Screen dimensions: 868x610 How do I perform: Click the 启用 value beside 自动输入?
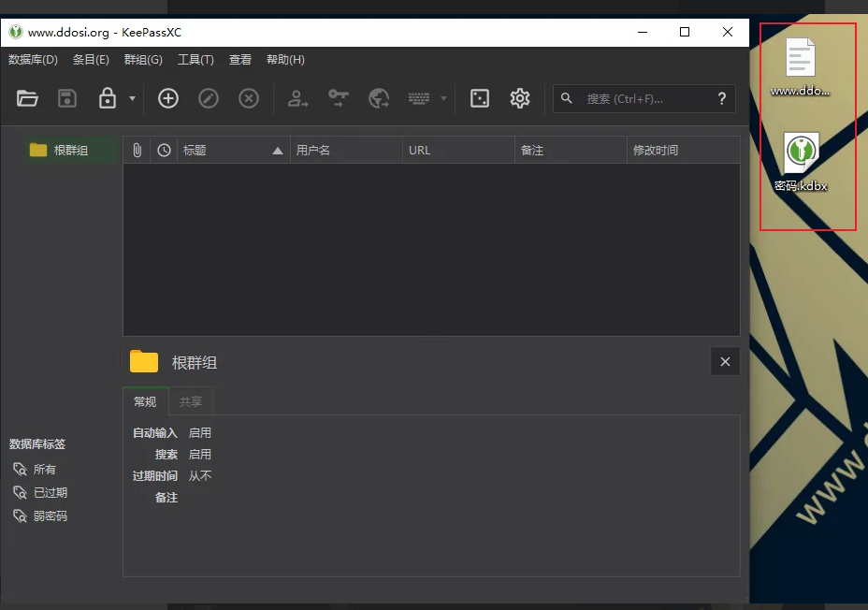pos(200,433)
